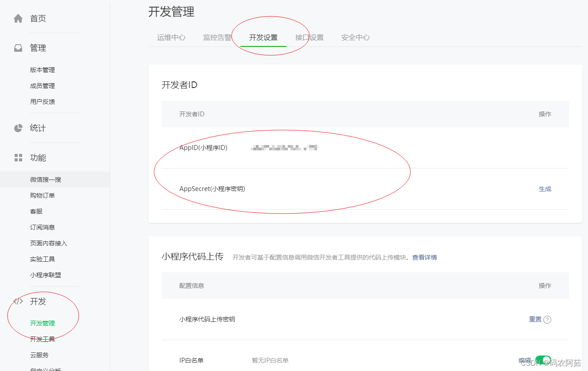
Task: Click the code brackets icon beside 开发
Action: (x=18, y=301)
